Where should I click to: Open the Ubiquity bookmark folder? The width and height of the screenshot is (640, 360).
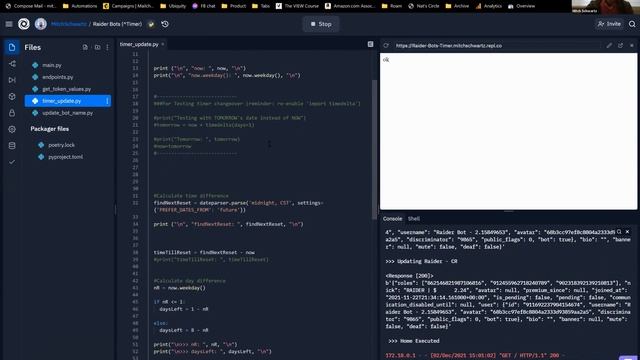[173, 6]
